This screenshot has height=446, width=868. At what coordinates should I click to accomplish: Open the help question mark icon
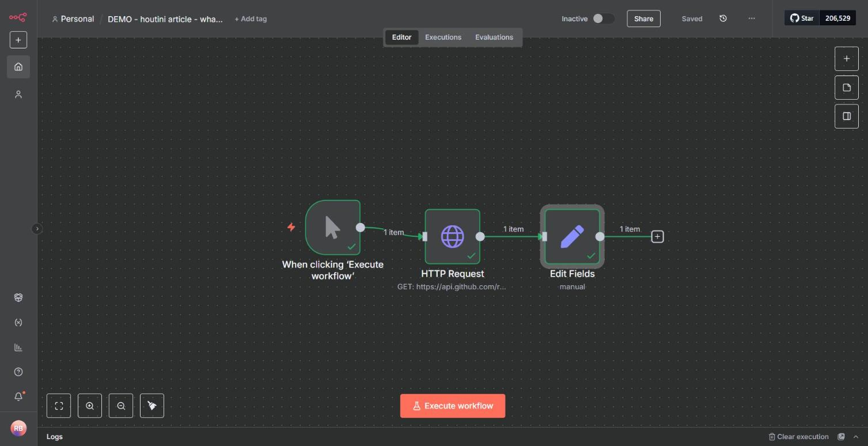[18, 372]
